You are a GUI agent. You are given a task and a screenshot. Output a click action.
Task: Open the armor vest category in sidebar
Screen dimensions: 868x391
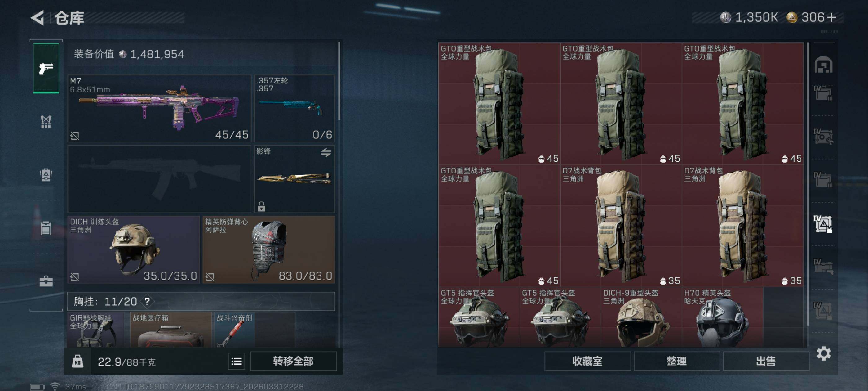pyautogui.click(x=46, y=122)
